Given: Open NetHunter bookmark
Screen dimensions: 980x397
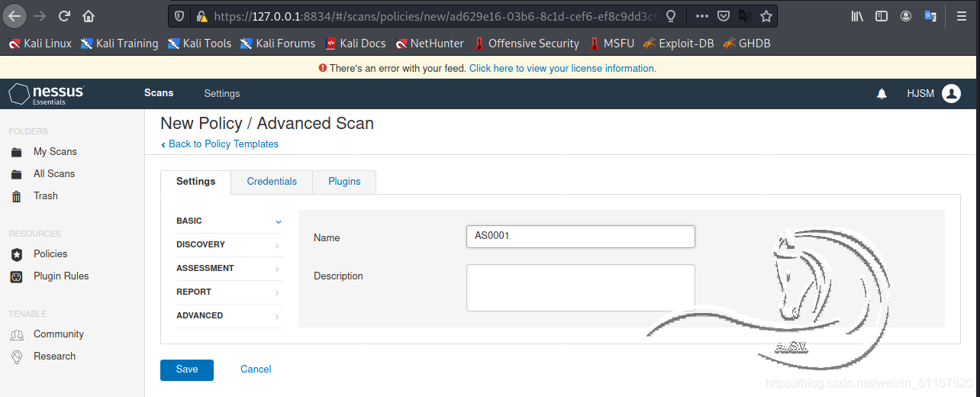Looking at the screenshot, I should pos(429,44).
